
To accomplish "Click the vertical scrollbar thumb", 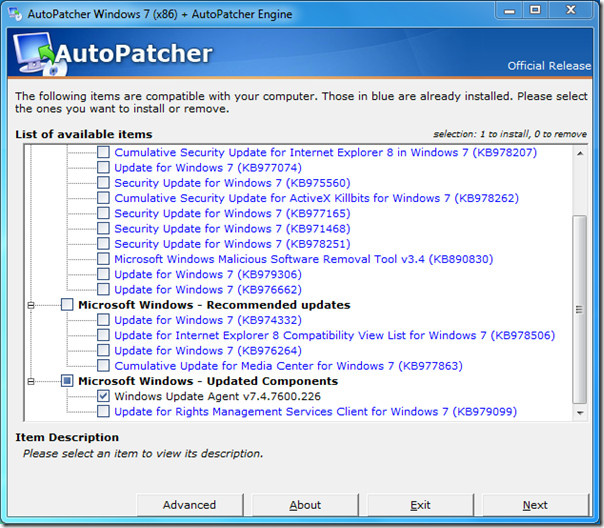I will pyautogui.click(x=580, y=310).
